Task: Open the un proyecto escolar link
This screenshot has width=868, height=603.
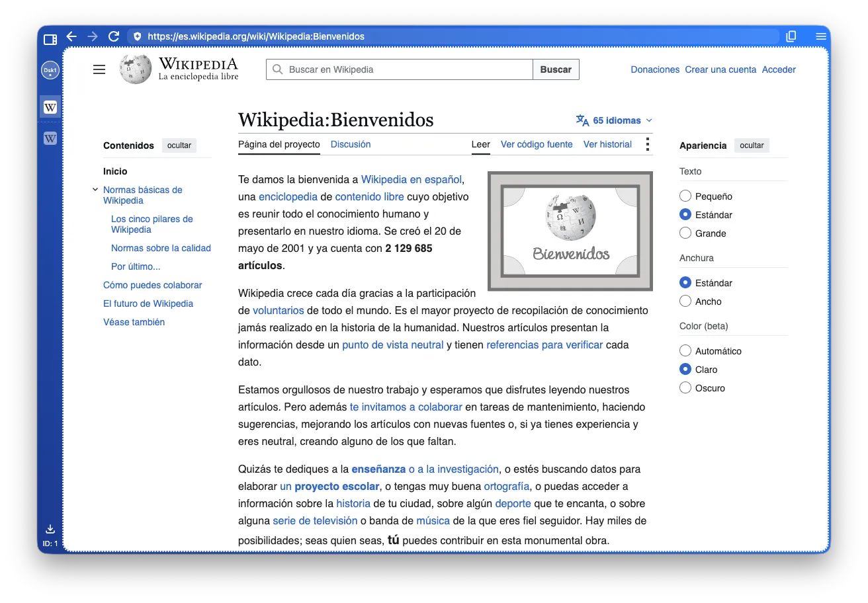Action: 329,486
